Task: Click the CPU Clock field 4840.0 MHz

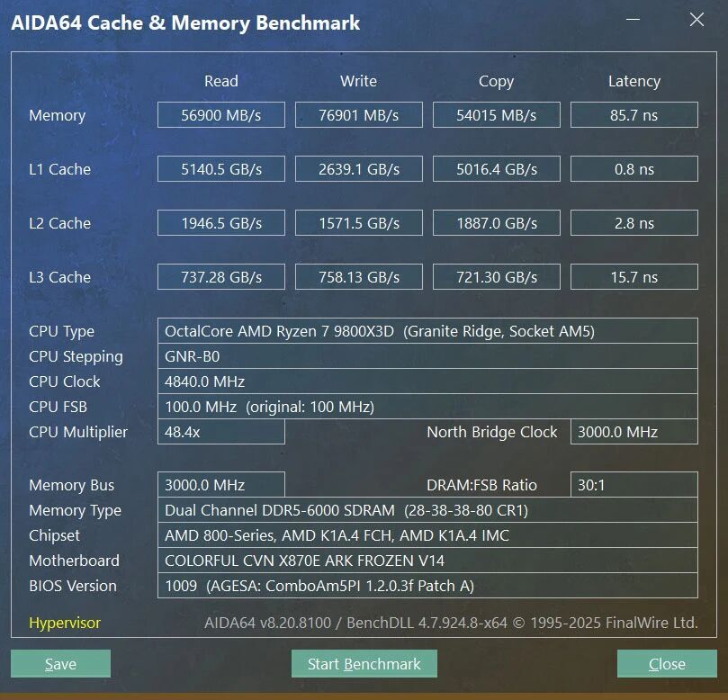Action: (427, 381)
